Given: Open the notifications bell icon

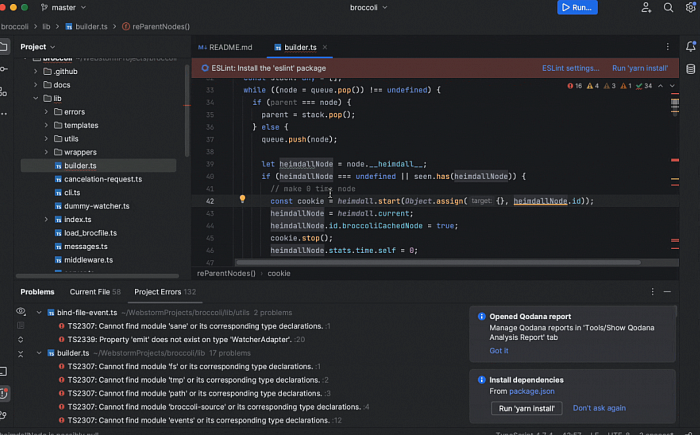Looking at the screenshot, I should pos(691,46).
